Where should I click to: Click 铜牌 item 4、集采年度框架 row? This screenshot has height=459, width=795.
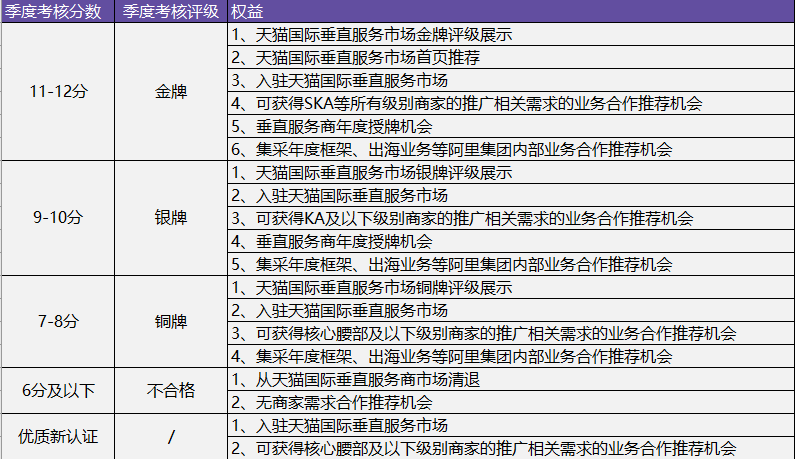click(x=511, y=357)
